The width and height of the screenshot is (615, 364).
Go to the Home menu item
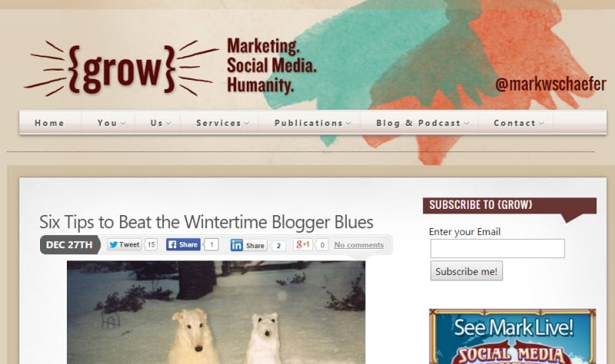pos(49,123)
